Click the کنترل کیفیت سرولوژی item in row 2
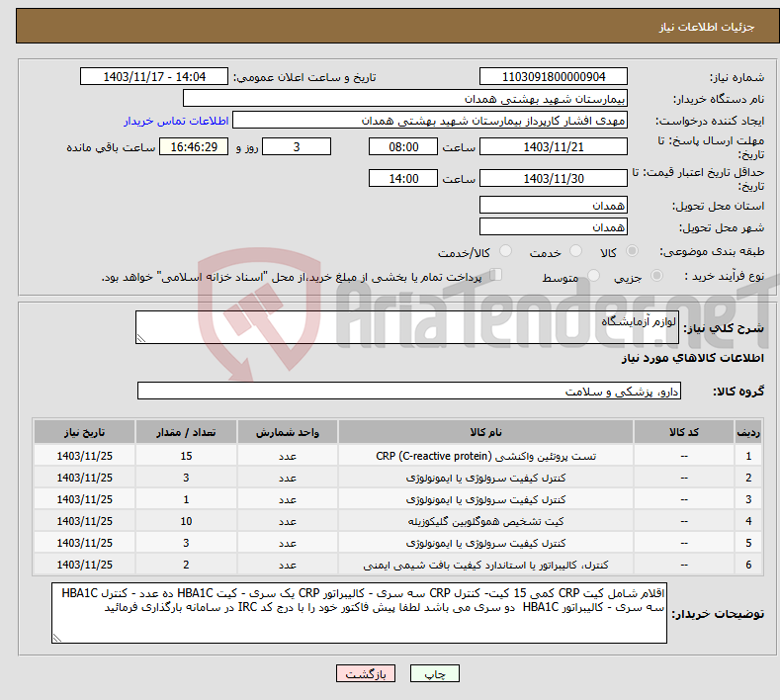780x700 pixels. point(485,478)
